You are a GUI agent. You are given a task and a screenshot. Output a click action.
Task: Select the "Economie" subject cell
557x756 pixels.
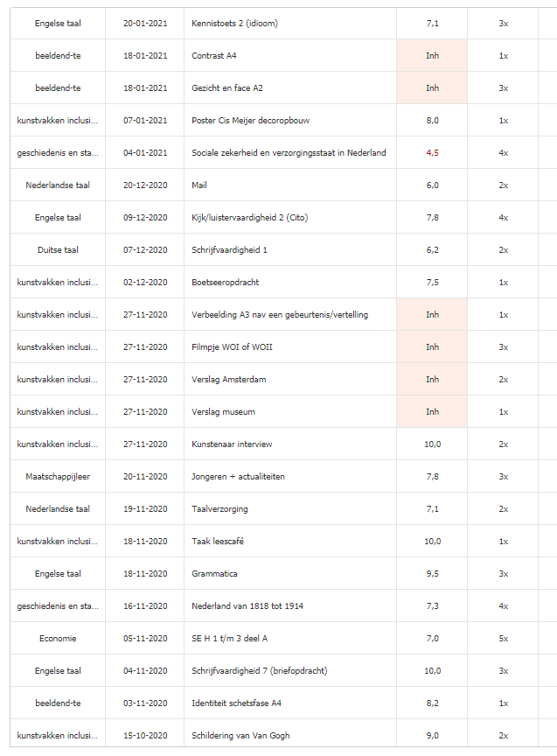(x=58, y=638)
